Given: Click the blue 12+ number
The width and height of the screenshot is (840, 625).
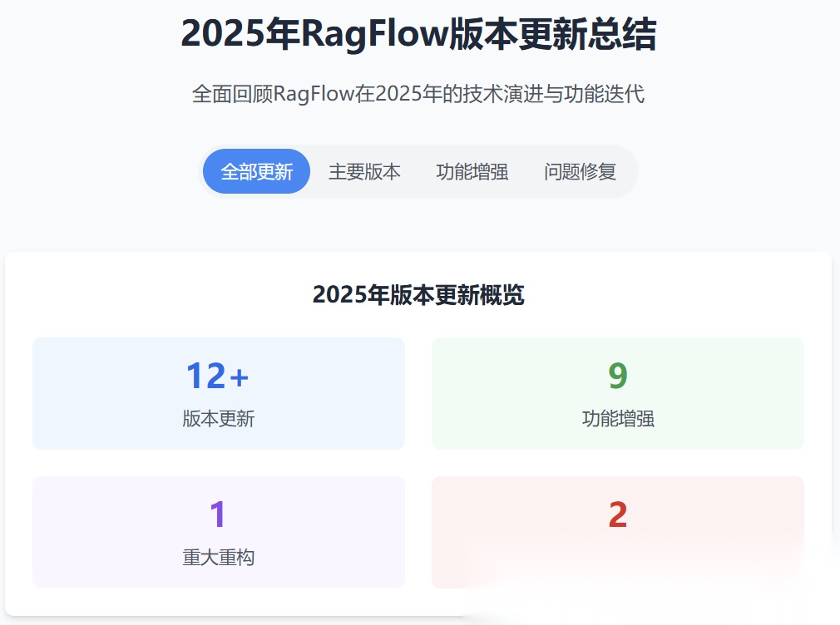Looking at the screenshot, I should (x=218, y=376).
